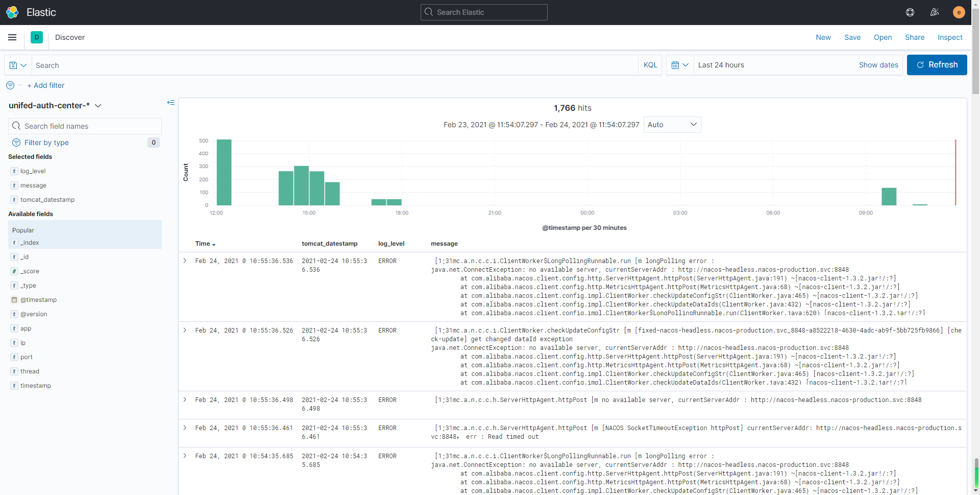Open the user avatar menu
The image size is (980, 495).
point(959,12)
